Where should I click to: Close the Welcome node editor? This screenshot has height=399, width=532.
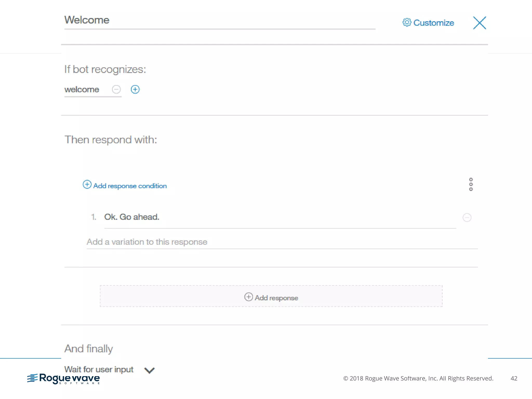click(479, 23)
